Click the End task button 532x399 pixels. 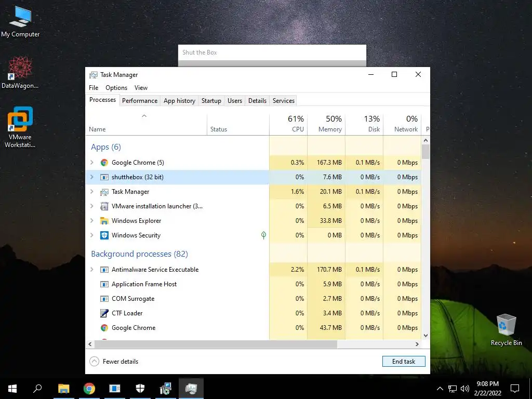[x=404, y=362]
